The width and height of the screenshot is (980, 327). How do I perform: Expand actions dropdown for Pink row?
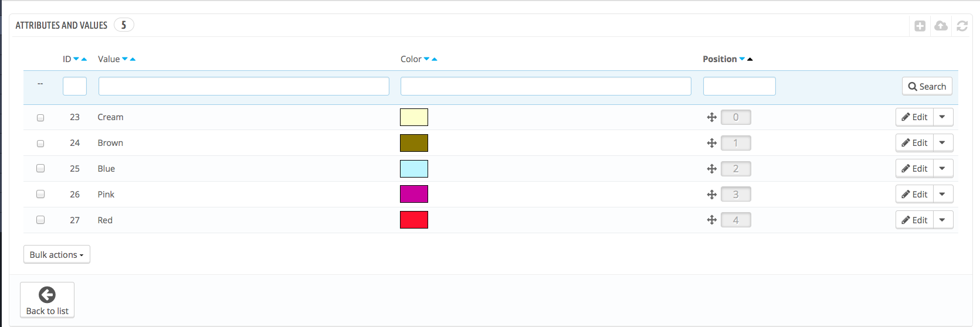click(x=942, y=195)
